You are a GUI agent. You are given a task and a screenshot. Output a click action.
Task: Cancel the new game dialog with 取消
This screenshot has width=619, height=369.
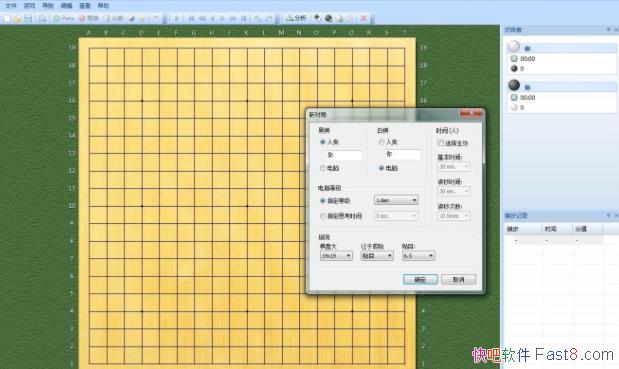pyautogui.click(x=458, y=279)
